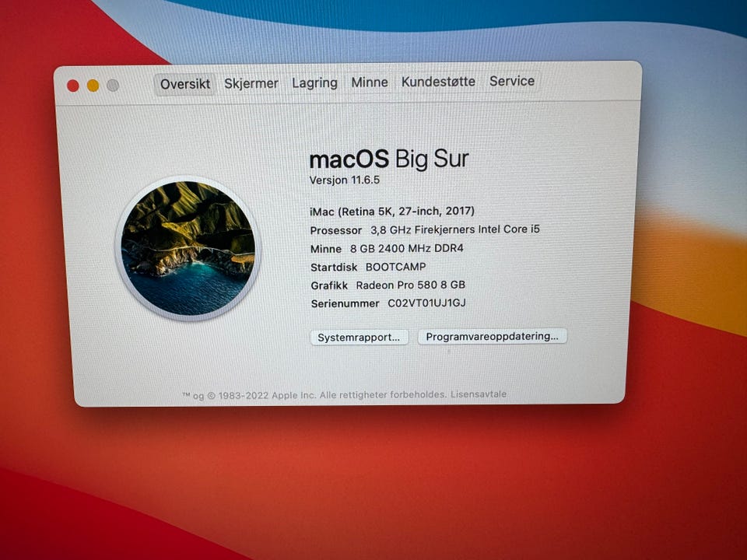Click the grey disabled zoom button
Screen dimensions: 747x560
(x=113, y=86)
